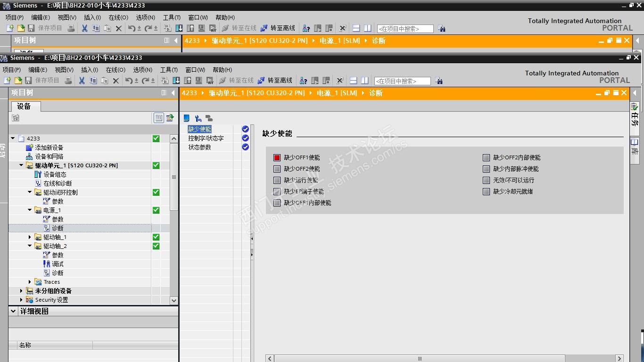This screenshot has height=362, width=644.
Task: Click the project tree scrollbar down arrow
Action: coord(174,300)
